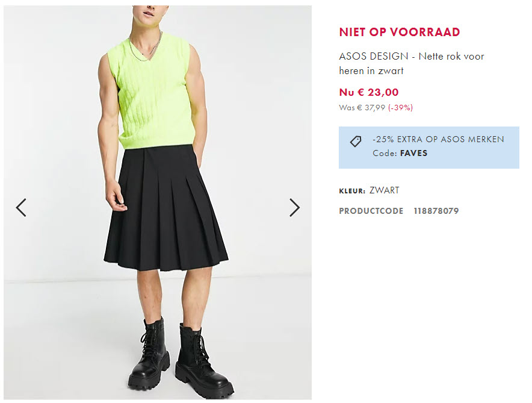This screenshot has width=532, height=403.
Task: Click the (-39%) discount percentage
Action: pos(400,108)
